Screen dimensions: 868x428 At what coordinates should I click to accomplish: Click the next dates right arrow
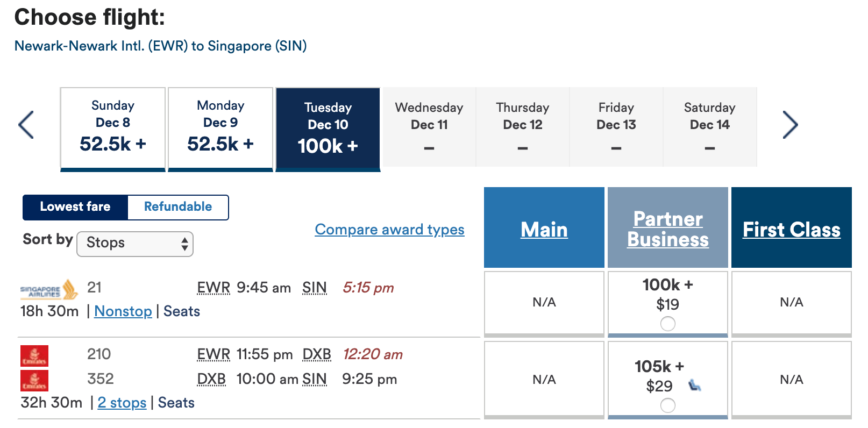(x=789, y=125)
